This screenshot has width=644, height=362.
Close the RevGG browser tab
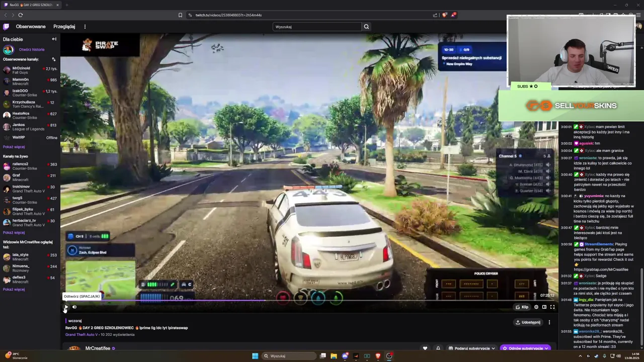pos(57,5)
